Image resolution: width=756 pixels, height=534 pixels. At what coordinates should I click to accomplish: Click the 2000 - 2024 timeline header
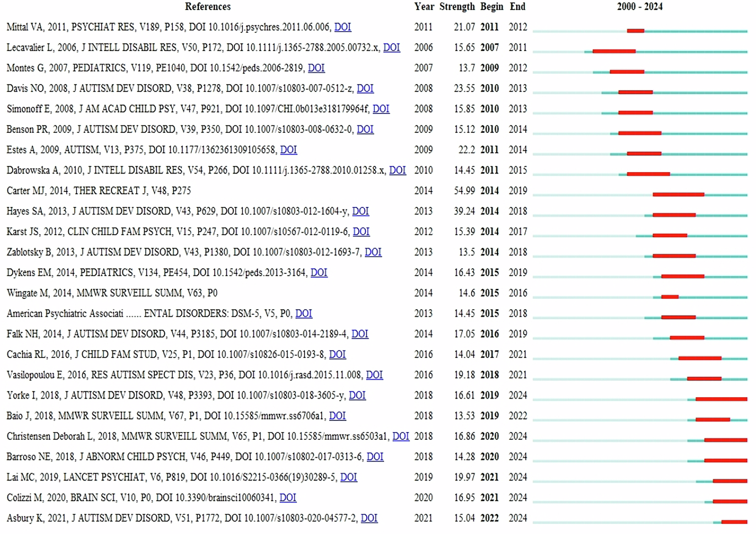coord(640,7)
